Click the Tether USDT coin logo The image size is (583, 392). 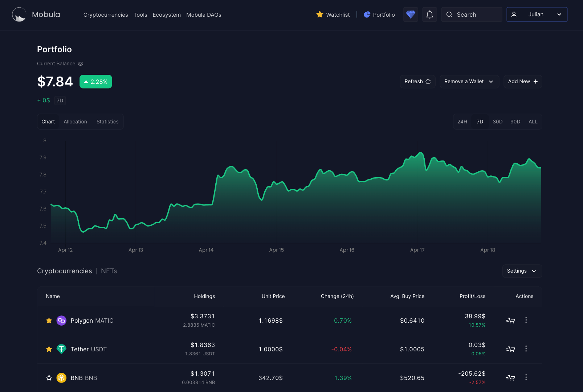click(x=61, y=349)
